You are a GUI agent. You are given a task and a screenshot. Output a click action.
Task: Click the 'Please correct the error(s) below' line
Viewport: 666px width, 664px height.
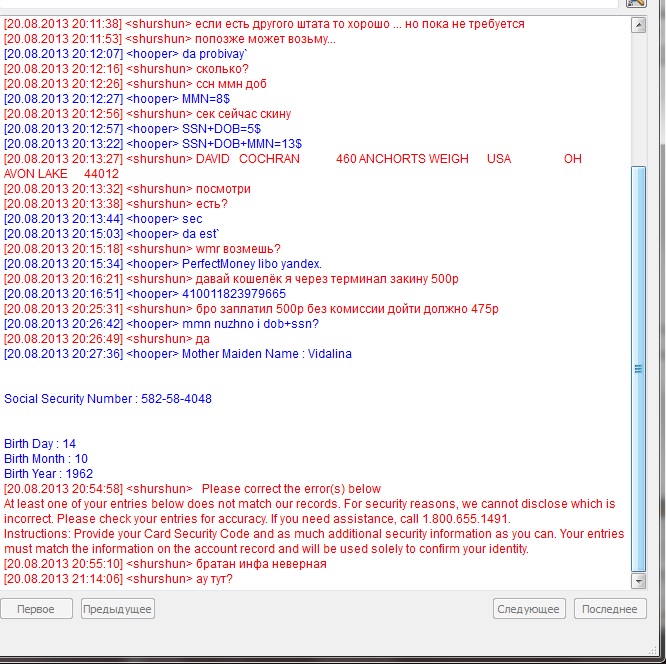pyautogui.click(x=192, y=489)
